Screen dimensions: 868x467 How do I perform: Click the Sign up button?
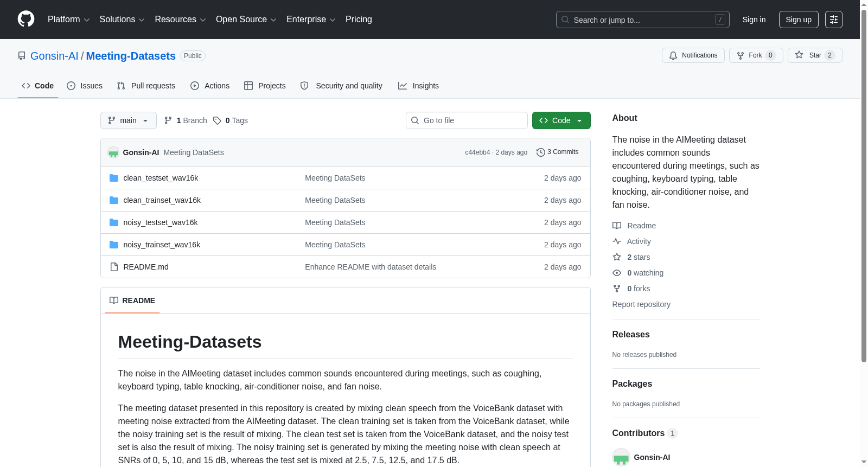pos(799,20)
